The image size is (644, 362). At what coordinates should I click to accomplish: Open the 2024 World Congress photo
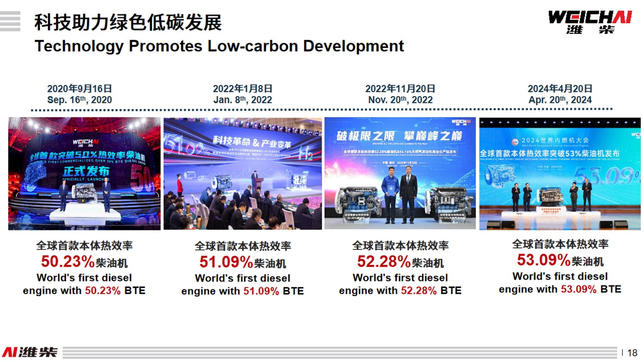coord(560,174)
